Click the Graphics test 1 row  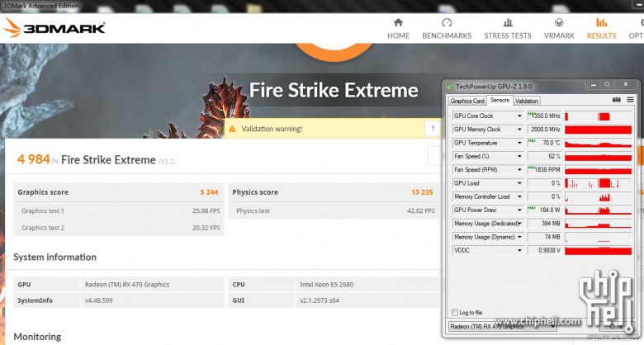[x=119, y=210]
